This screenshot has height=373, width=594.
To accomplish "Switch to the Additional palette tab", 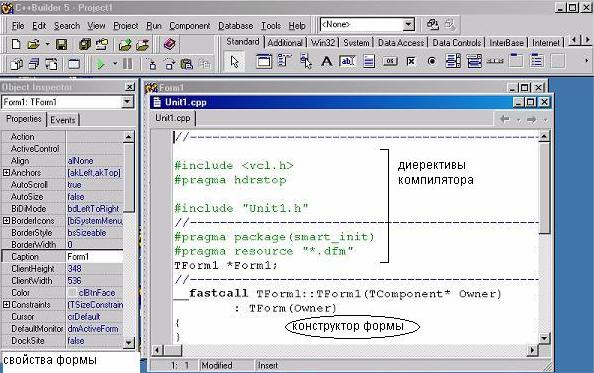I will pos(285,43).
